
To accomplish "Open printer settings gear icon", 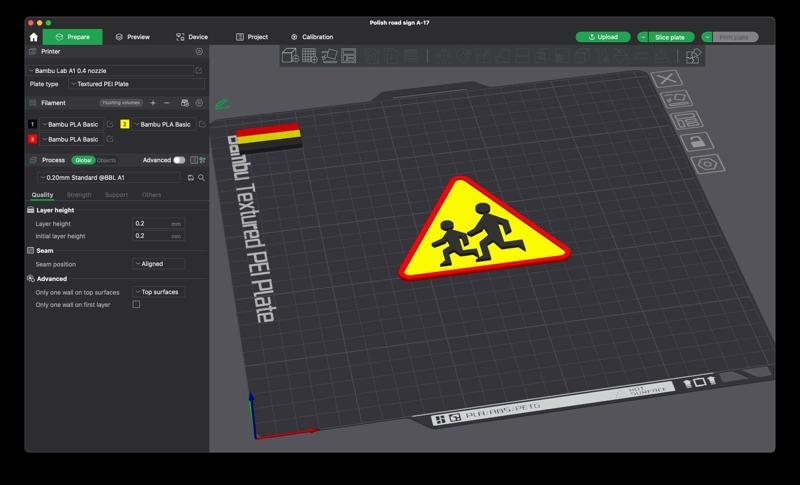I will tap(199, 51).
